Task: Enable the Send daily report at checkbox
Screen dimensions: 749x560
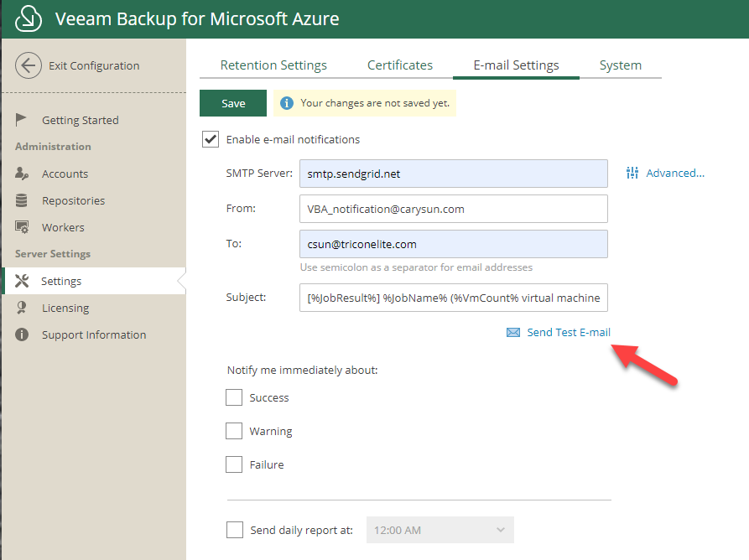Action: click(x=235, y=530)
